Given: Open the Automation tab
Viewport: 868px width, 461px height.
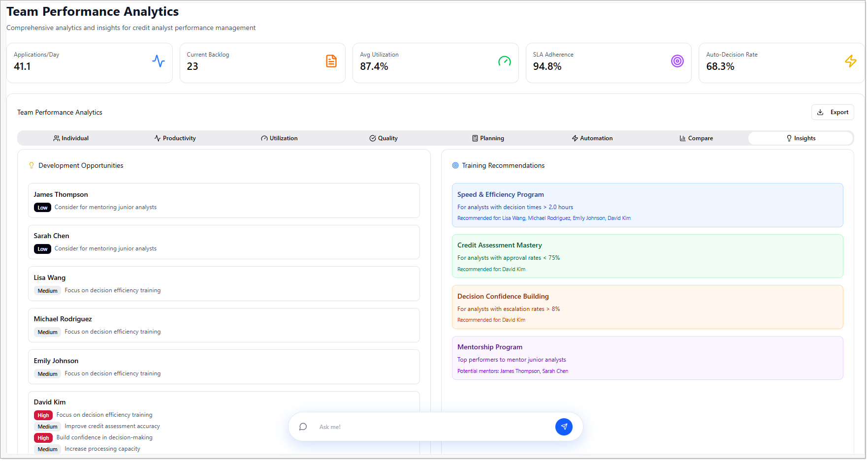Looking at the screenshot, I should point(592,138).
